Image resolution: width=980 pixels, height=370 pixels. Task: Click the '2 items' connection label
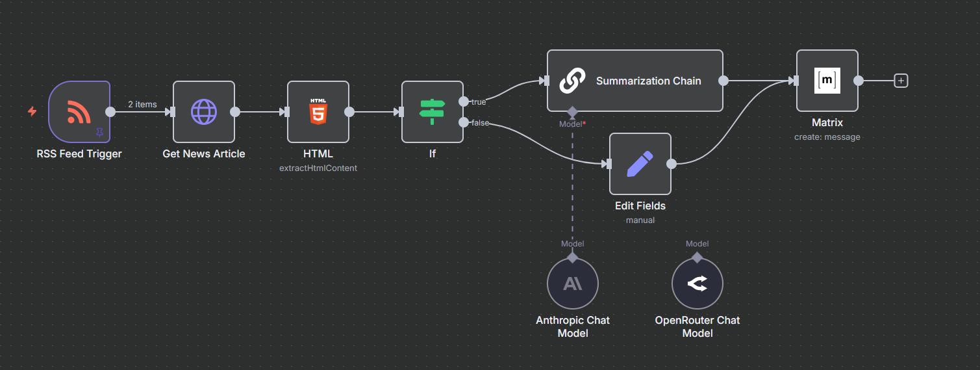tap(142, 104)
